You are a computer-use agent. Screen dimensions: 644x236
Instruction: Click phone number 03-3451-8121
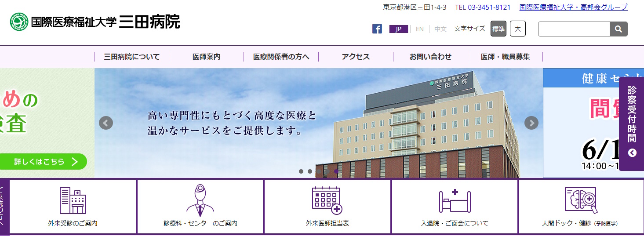pos(489,7)
